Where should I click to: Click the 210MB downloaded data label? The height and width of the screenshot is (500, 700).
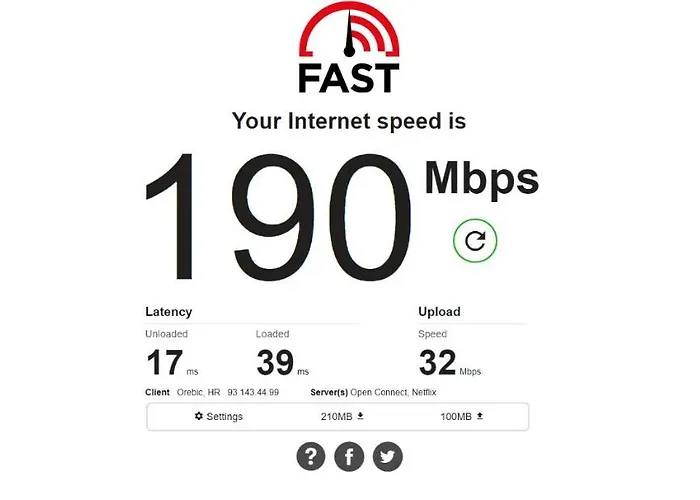click(336, 417)
